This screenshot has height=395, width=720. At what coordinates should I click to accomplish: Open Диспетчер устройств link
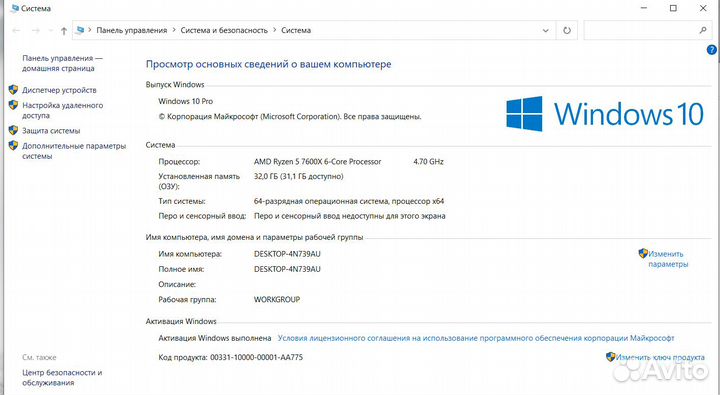pyautogui.click(x=59, y=90)
